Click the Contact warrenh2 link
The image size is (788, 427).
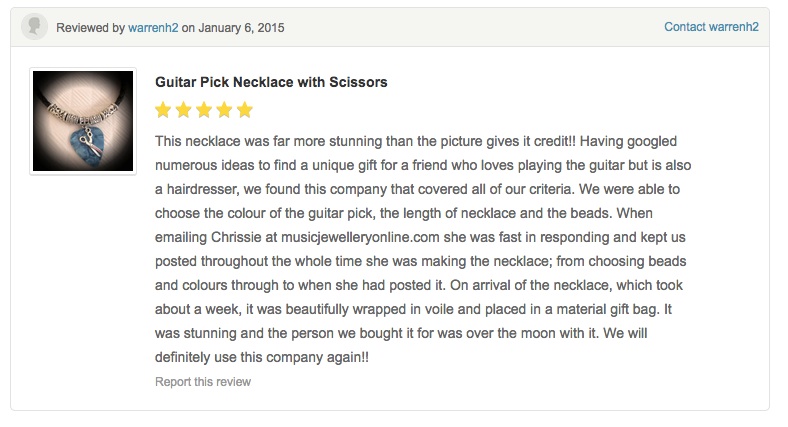[x=711, y=27]
